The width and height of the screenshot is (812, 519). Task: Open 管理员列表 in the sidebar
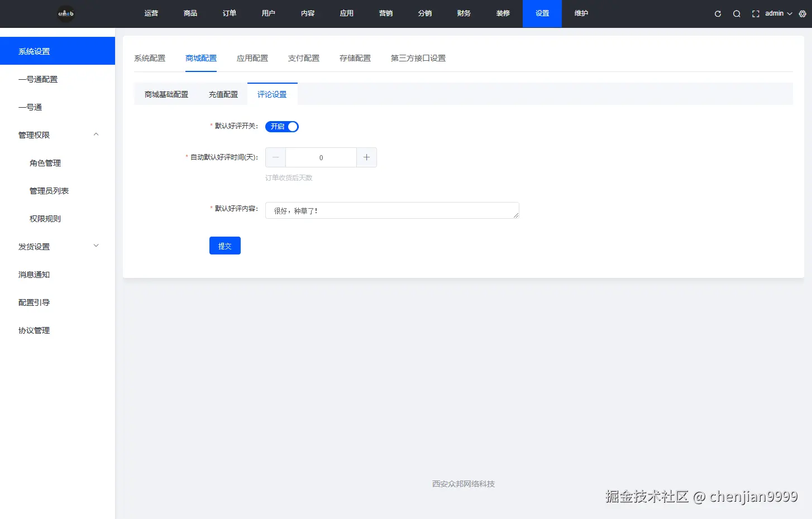[58, 191]
